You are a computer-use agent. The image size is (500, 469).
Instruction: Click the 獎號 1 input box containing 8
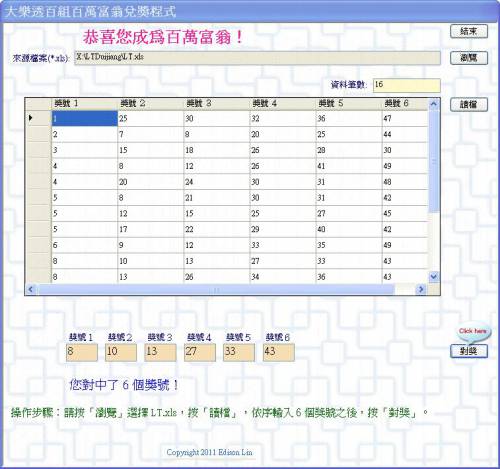click(x=82, y=353)
